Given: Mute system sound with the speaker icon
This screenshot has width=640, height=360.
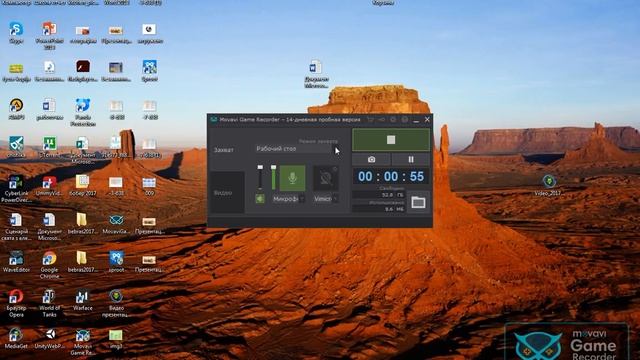Looking at the screenshot, I should click(x=260, y=199).
